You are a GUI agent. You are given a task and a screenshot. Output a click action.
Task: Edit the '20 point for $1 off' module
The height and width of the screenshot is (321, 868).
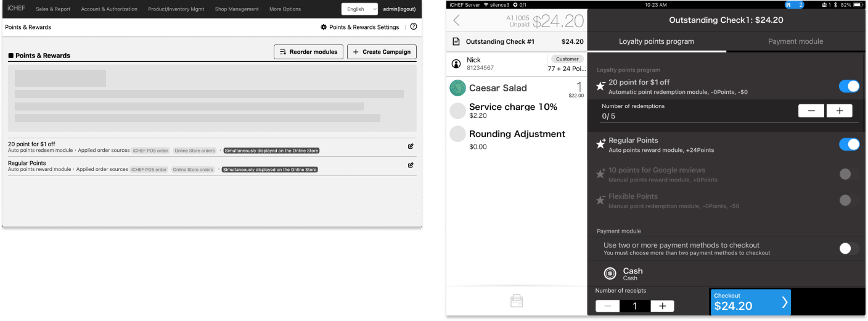tap(411, 146)
